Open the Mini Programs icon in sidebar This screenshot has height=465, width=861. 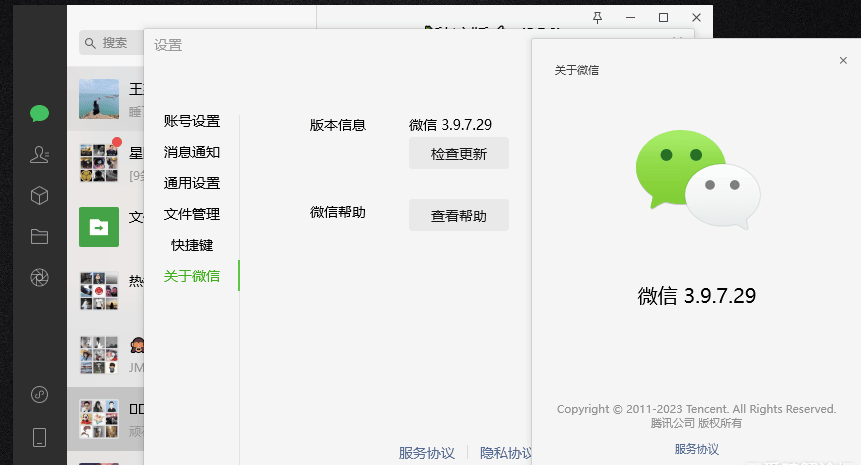(40, 394)
